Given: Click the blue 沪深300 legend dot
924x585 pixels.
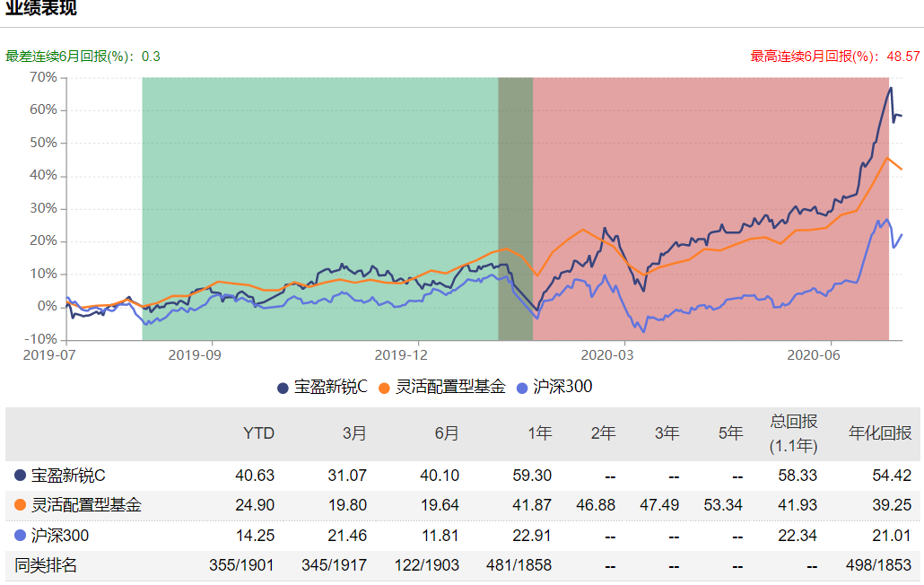Looking at the screenshot, I should pos(521,389).
